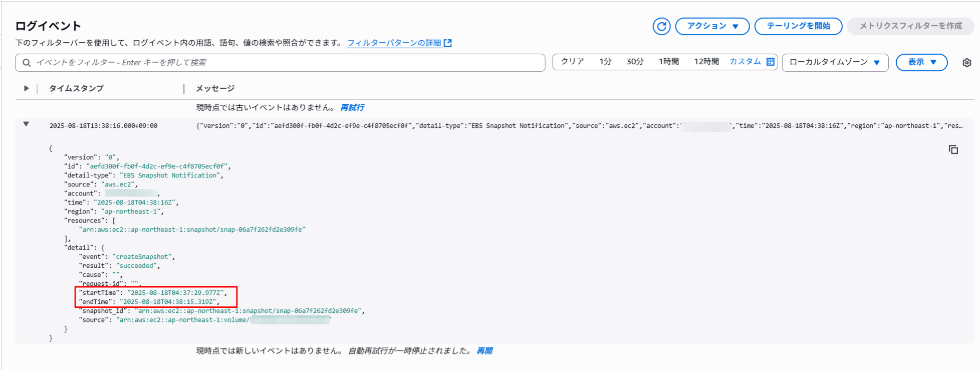980x370 pixels.
Task: Click テーリングを開始 button
Action: (798, 26)
